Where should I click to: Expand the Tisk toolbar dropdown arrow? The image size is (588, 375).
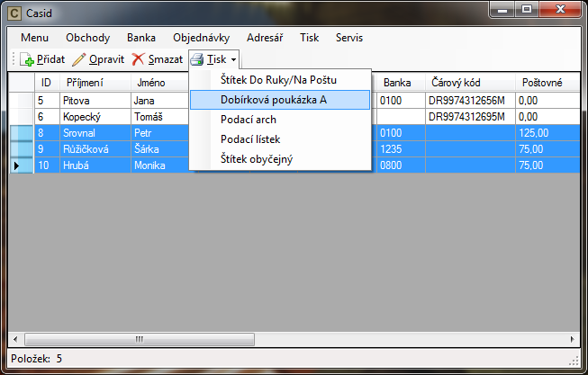click(233, 59)
